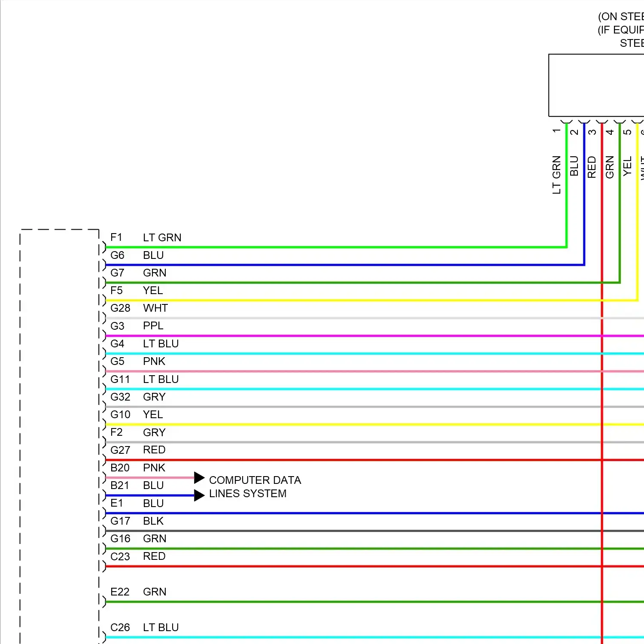Click the BLU color label beside B21
This screenshot has height=644, width=644.
click(153, 485)
